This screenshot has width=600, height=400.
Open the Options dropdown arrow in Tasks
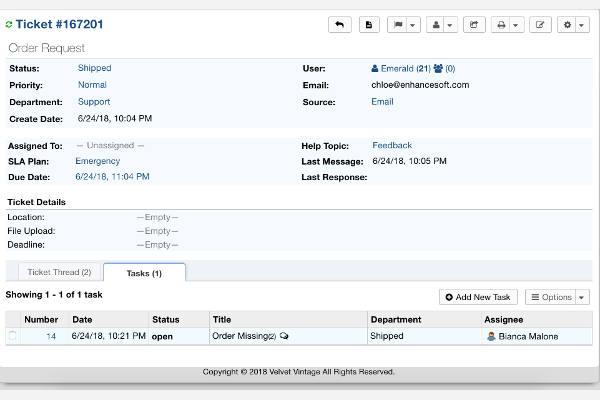pos(582,297)
